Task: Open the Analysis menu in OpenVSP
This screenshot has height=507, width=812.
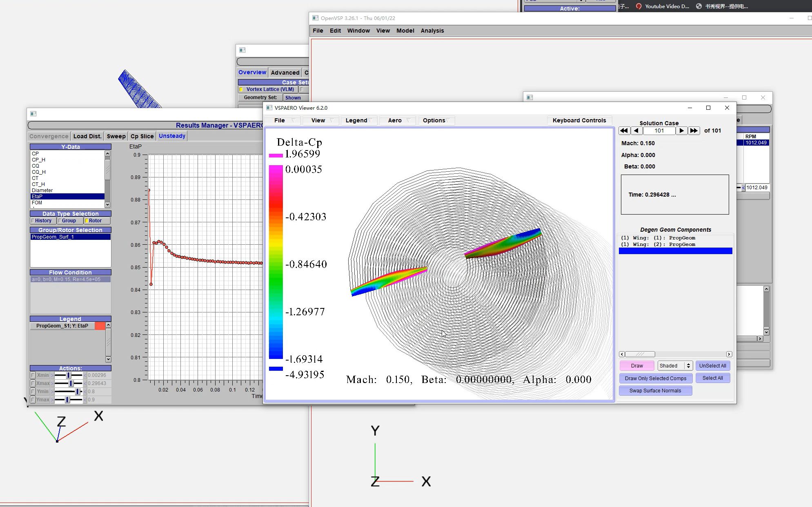Action: point(432,31)
